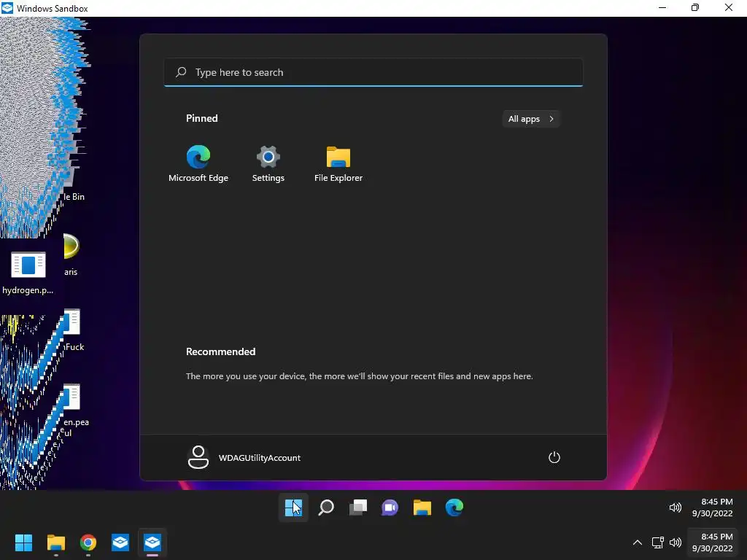The width and height of the screenshot is (747, 560).
Task: Open the power options button
Action: 554,458
